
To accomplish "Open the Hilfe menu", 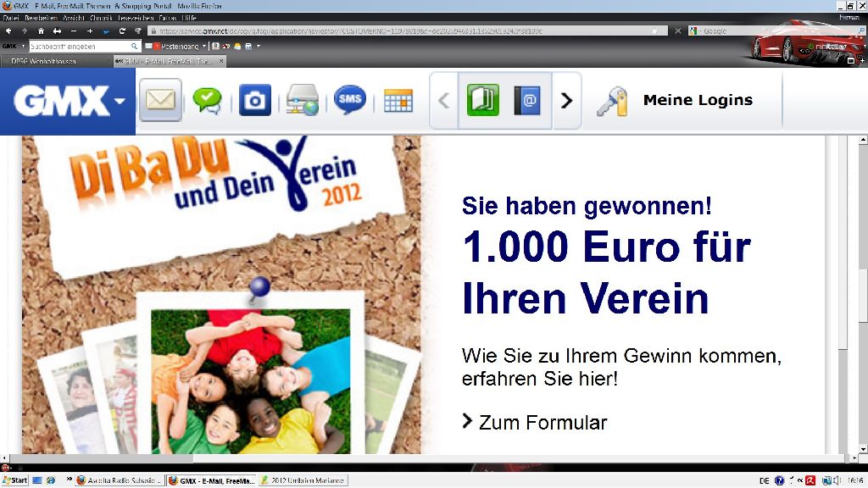I will click(x=189, y=18).
